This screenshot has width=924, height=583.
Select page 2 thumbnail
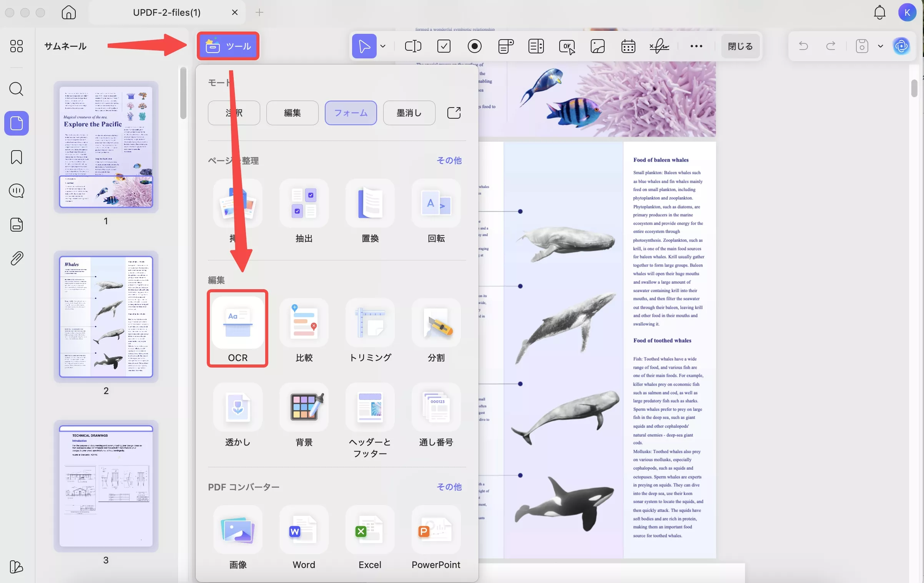[x=106, y=317]
